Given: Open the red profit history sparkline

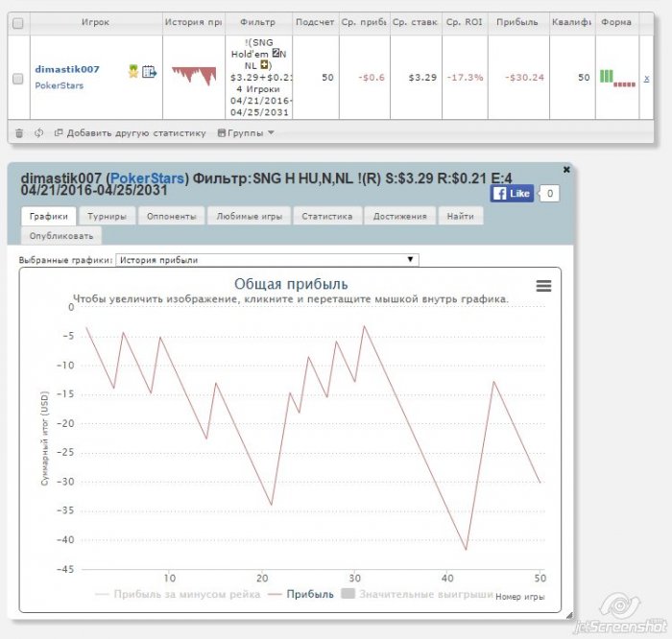Looking at the screenshot, I should tap(194, 76).
